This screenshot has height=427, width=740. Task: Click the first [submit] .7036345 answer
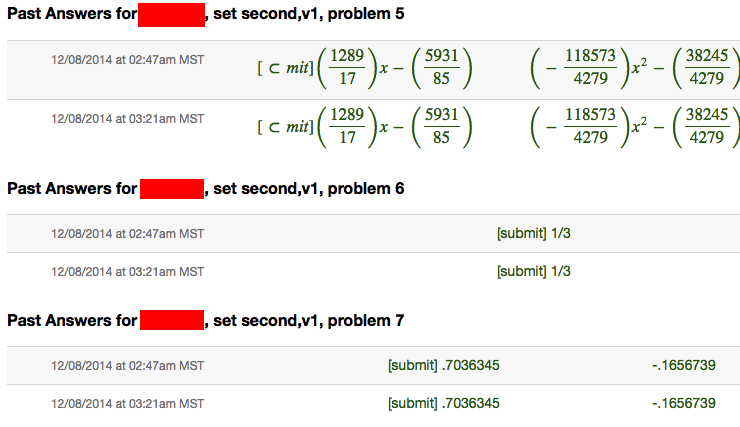[444, 365]
